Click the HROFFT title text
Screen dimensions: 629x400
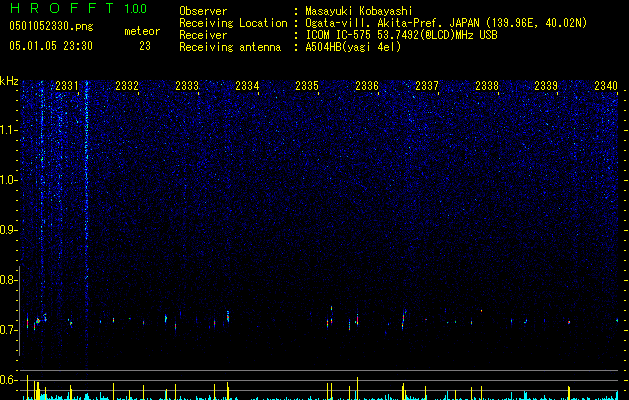(x=62, y=8)
